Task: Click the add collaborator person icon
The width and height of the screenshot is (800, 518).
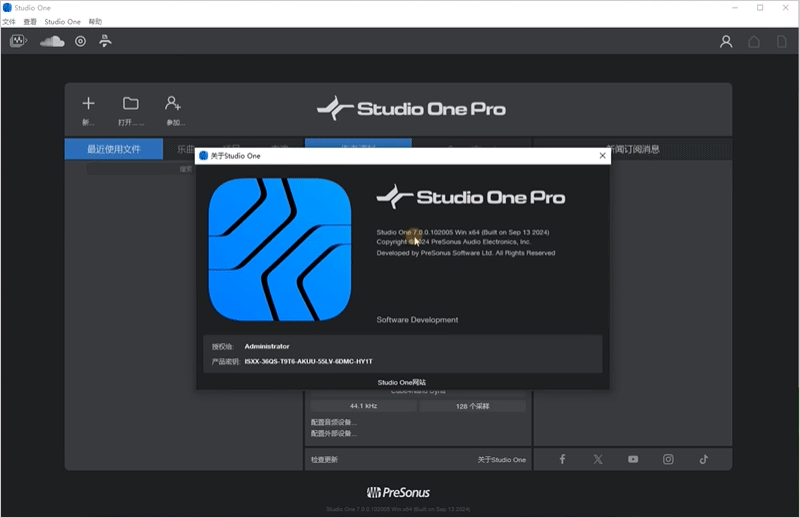Action: (x=173, y=104)
